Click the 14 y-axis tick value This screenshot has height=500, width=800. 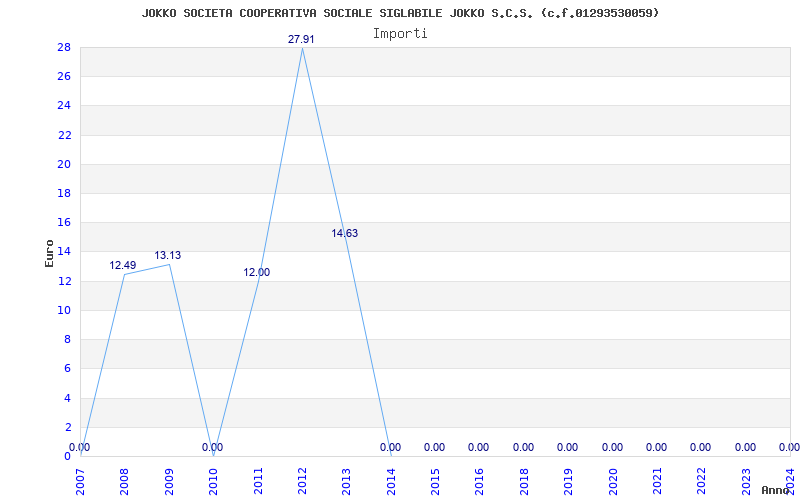click(65, 252)
